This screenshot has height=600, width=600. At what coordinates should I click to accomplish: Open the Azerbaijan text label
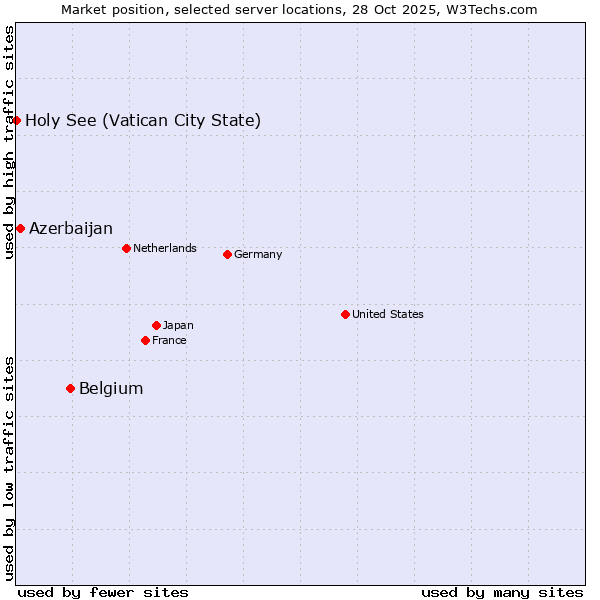point(71,229)
